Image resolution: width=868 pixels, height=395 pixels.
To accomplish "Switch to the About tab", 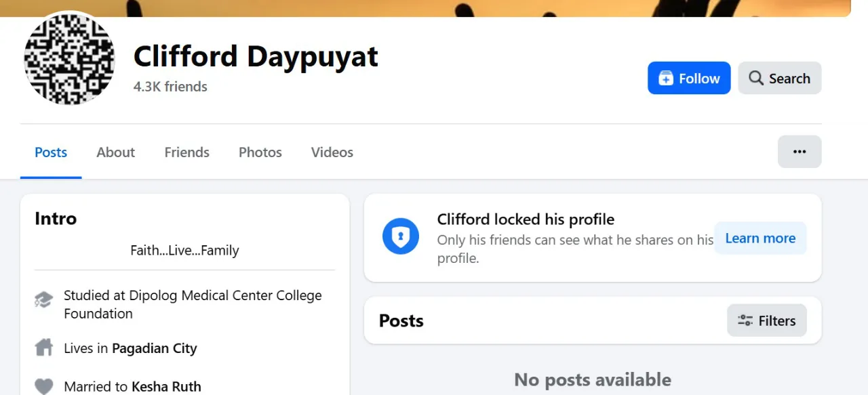I will coord(115,152).
